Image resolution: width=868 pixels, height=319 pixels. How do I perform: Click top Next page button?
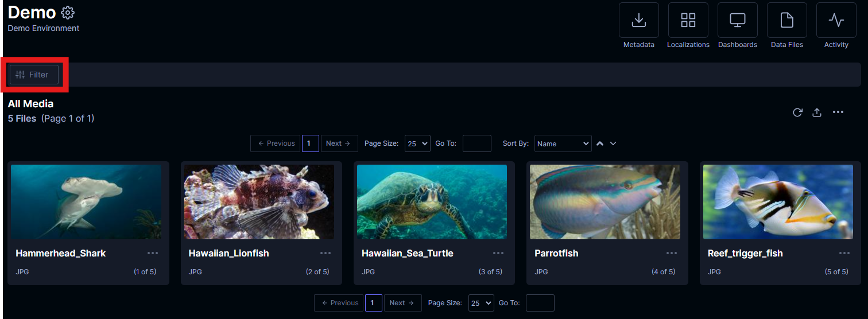pyautogui.click(x=339, y=143)
